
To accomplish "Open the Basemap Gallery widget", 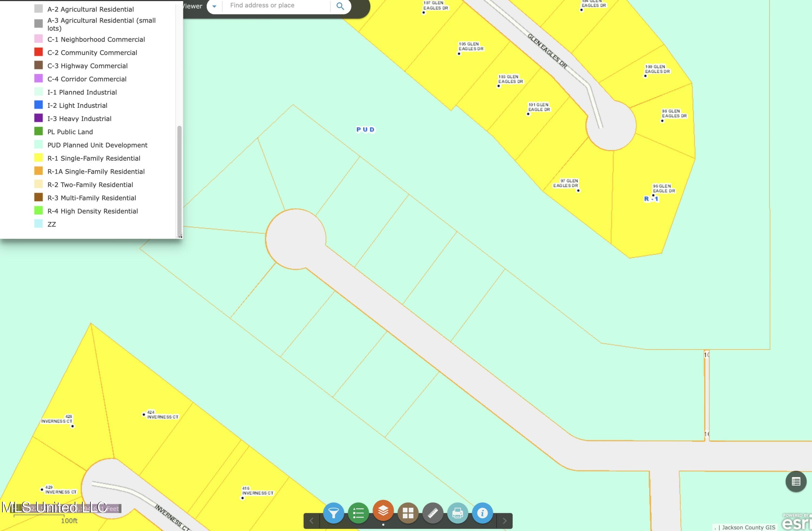I will pyautogui.click(x=408, y=513).
